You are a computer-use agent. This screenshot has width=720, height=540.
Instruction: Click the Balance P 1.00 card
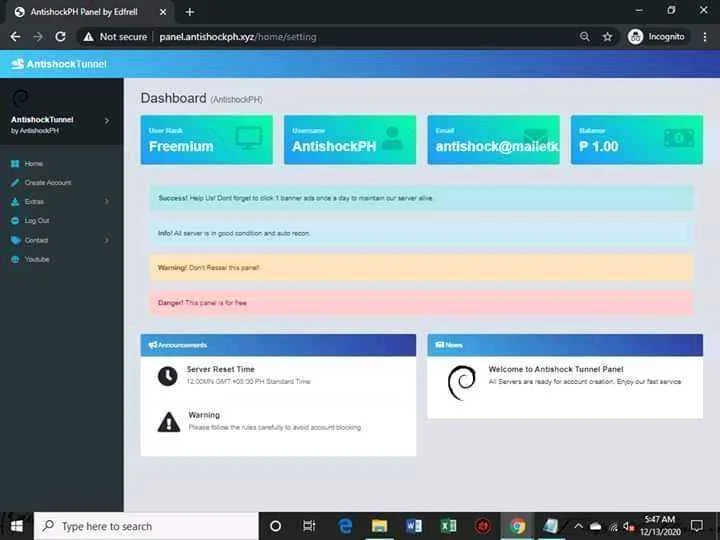(x=637, y=140)
